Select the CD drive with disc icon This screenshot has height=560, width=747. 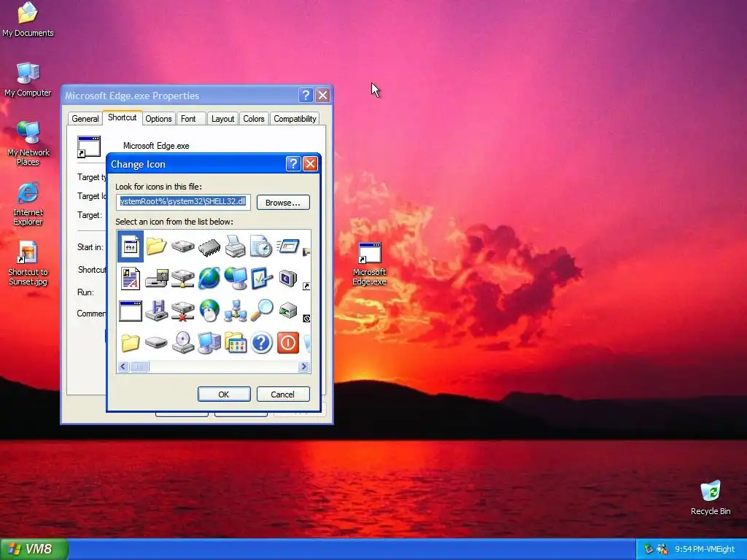(183, 343)
